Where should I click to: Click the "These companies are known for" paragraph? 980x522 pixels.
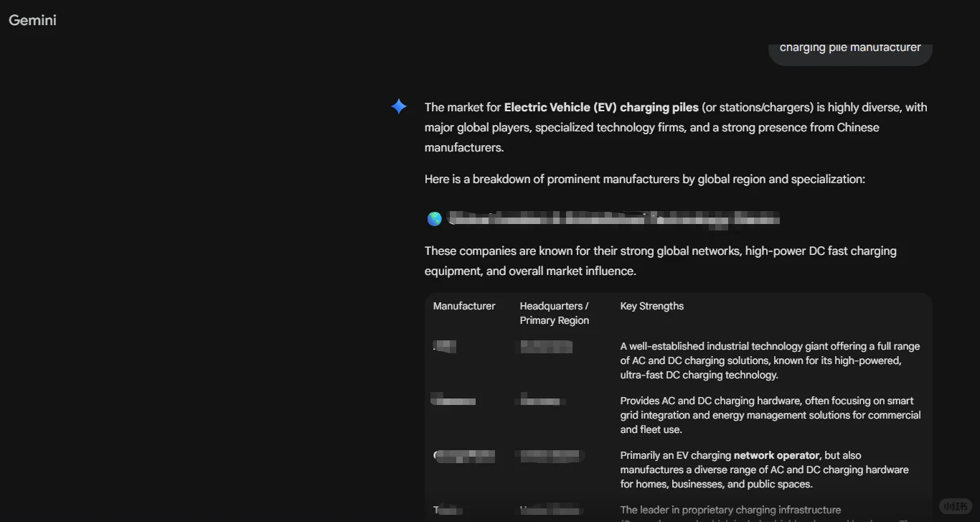(661, 261)
